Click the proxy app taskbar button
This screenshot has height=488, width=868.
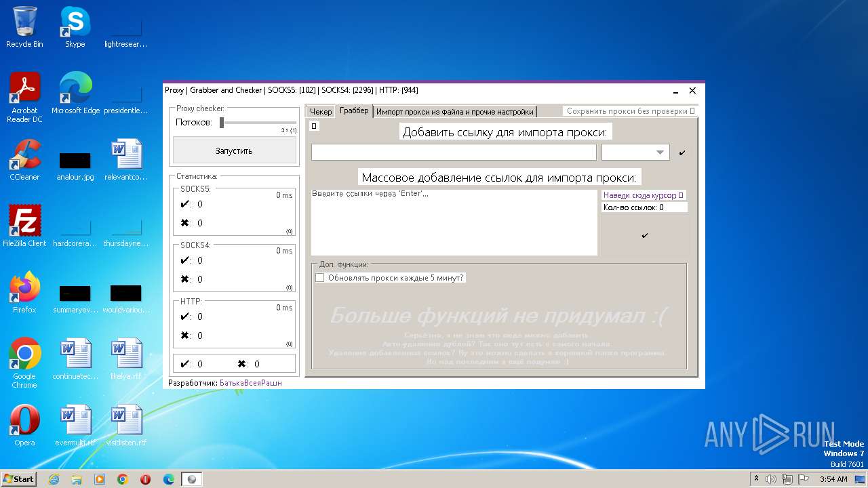pos(192,479)
